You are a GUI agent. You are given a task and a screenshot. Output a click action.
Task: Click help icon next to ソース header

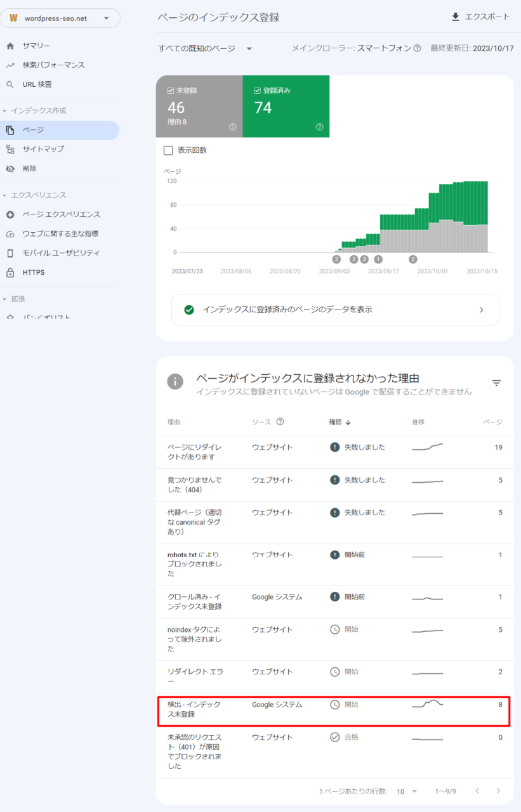click(280, 422)
